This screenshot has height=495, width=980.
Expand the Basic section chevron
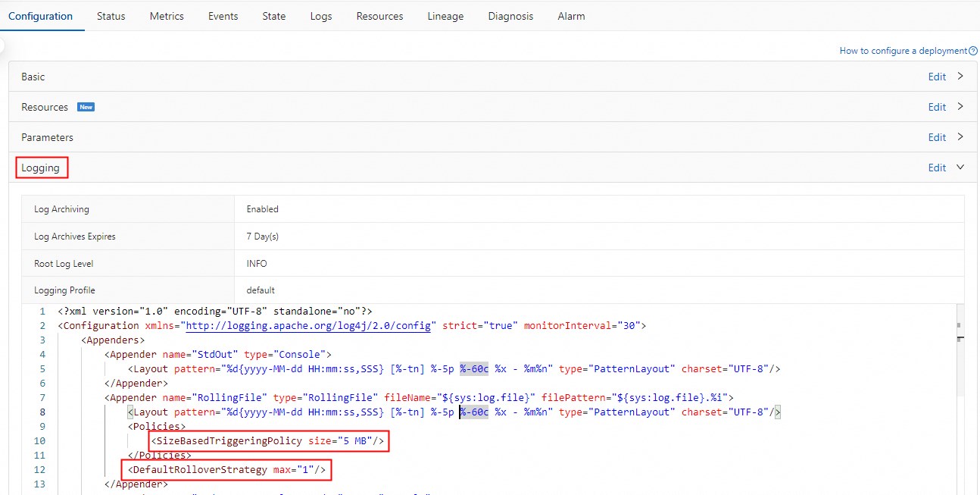pyautogui.click(x=960, y=76)
